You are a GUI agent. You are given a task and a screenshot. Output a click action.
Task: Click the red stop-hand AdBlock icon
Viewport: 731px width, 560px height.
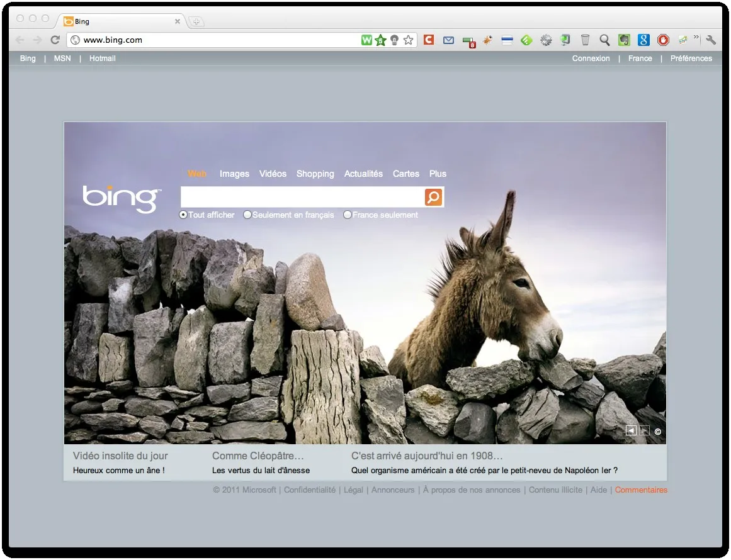[663, 40]
